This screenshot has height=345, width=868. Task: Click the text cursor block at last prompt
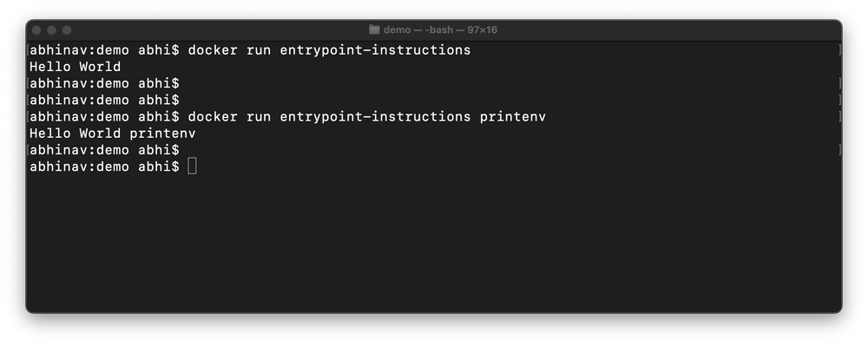coord(192,166)
